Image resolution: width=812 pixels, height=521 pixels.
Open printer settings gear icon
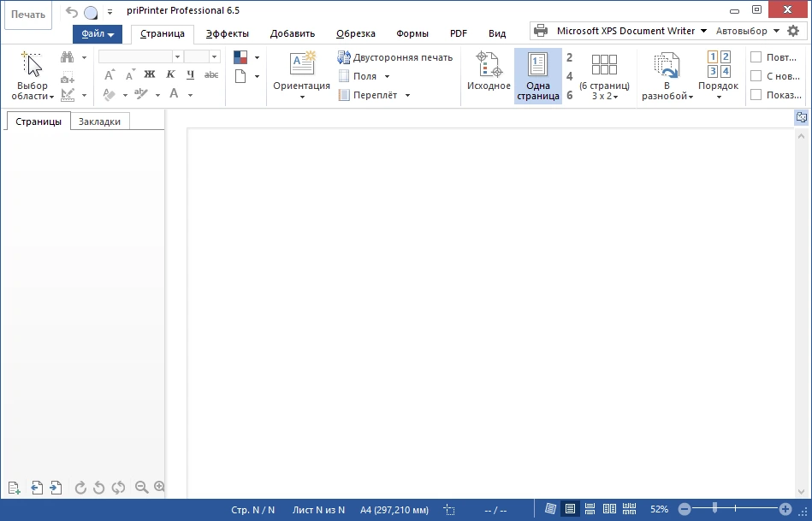[793, 31]
